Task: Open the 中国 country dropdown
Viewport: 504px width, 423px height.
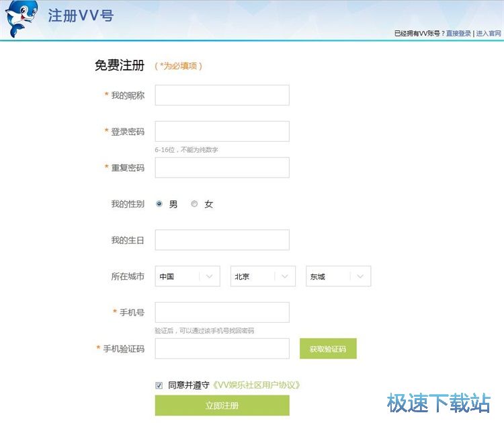Action: (187, 276)
